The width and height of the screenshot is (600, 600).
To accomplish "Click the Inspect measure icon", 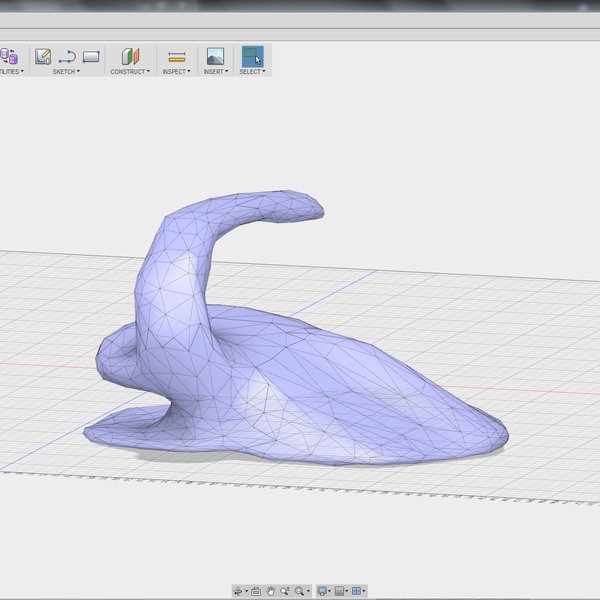I will click(x=177, y=57).
